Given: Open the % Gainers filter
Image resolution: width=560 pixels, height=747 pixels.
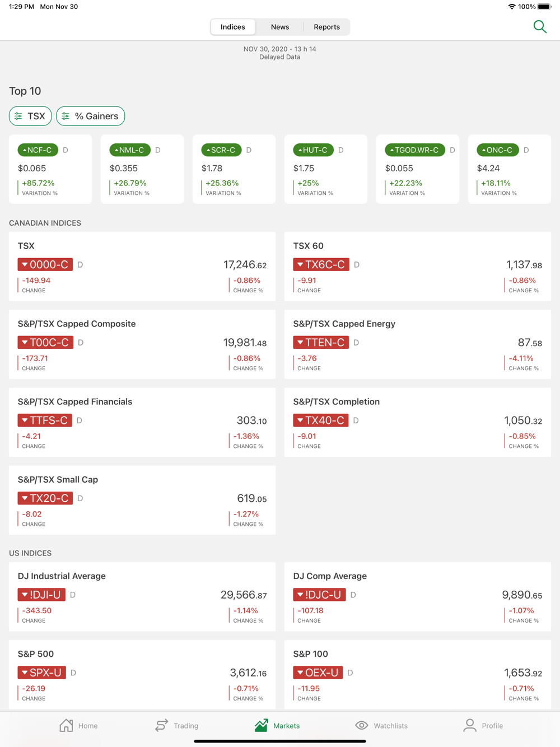Looking at the screenshot, I should tap(90, 116).
